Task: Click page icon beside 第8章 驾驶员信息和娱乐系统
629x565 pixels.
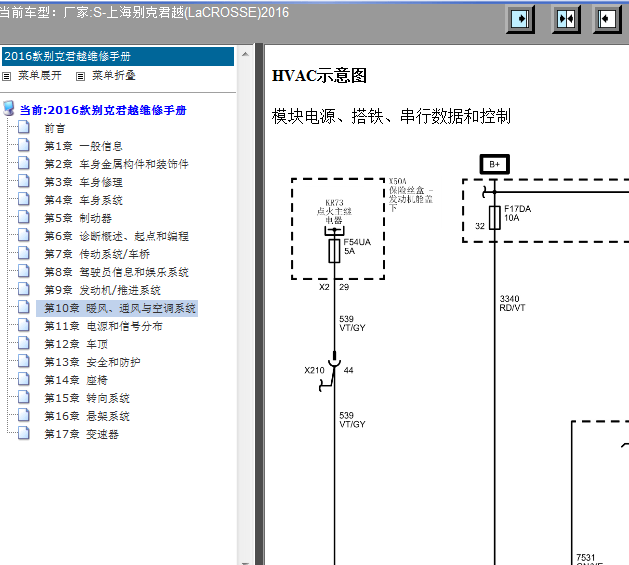Action: pos(24,271)
